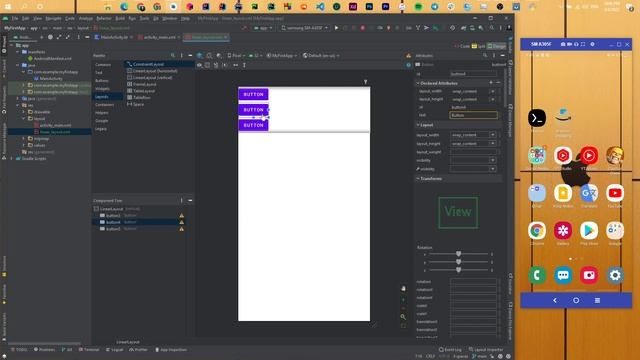The width and height of the screenshot is (640, 360).
Task: Tap phone back navigation button
Action: click(x=555, y=300)
